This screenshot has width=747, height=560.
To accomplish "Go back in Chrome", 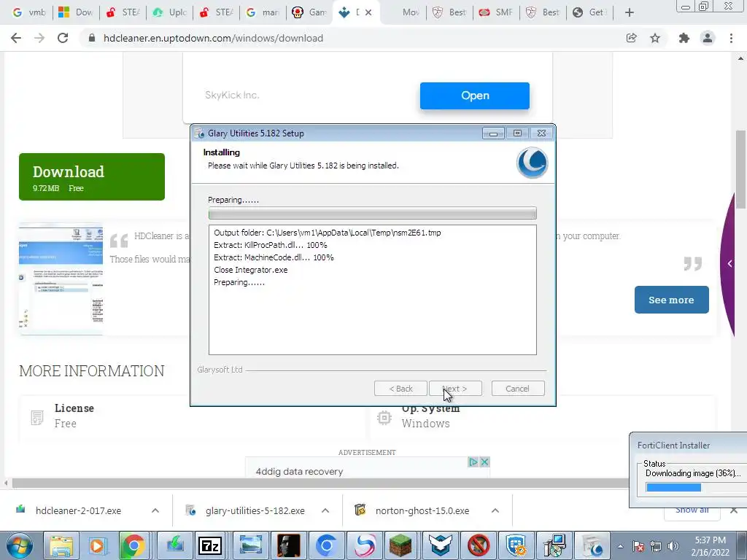I will click(16, 38).
